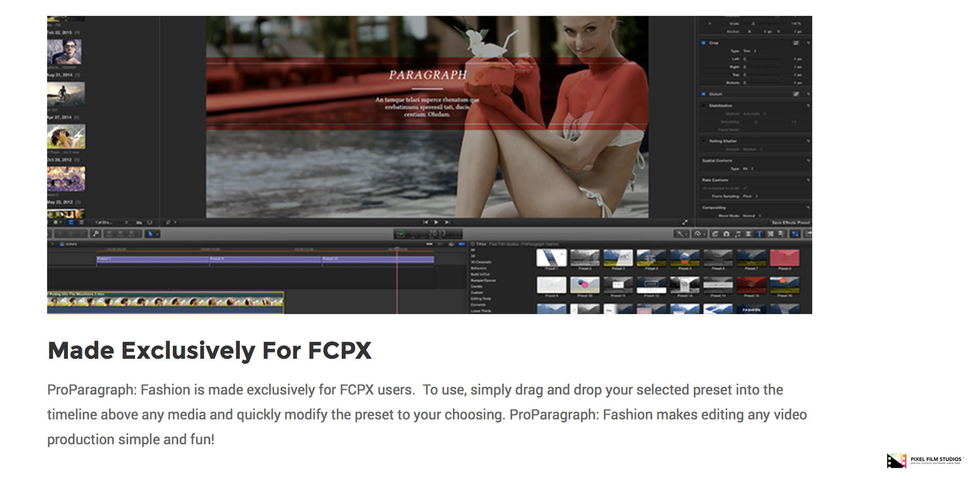Select the video clip filmstrip in timeline
This screenshot has height=487, width=980.
(166, 302)
